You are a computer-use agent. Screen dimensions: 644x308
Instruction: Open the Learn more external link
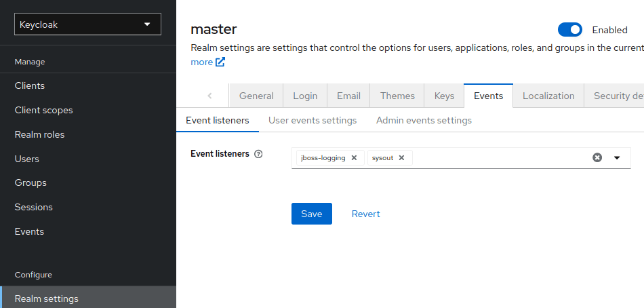(x=208, y=62)
